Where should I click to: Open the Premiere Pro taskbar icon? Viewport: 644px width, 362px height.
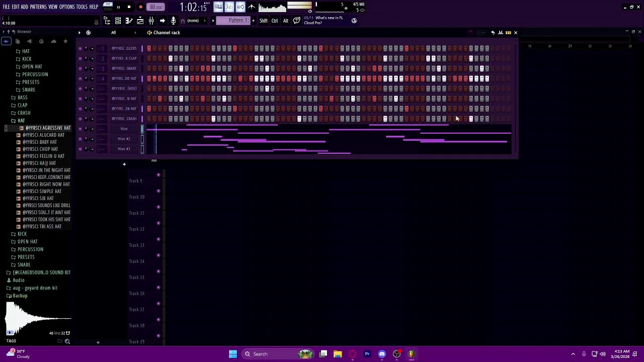click(x=367, y=354)
